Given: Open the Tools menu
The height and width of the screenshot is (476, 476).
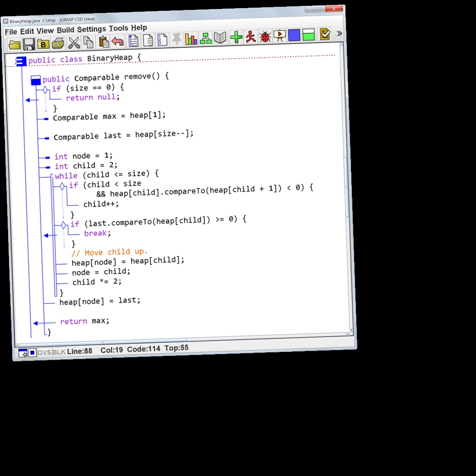Looking at the screenshot, I should (118, 28).
